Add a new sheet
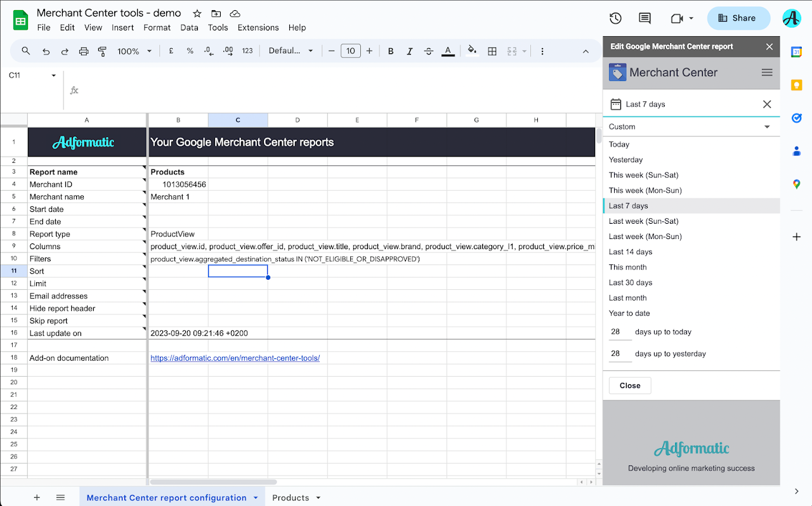The height and width of the screenshot is (506, 812). (37, 498)
